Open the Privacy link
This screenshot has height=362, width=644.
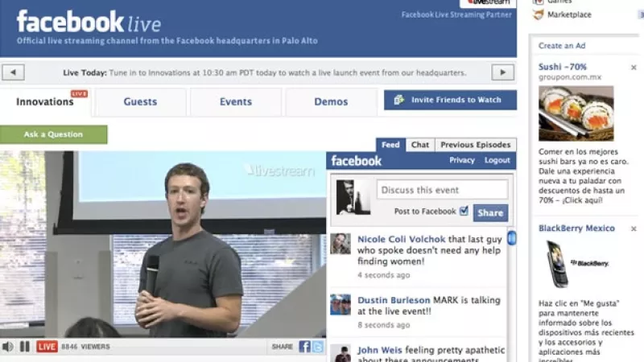pyautogui.click(x=462, y=160)
